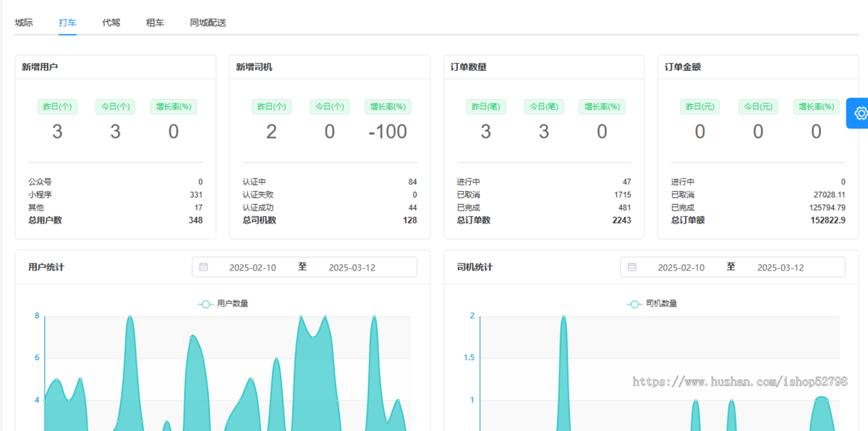Switch to the 城际 tab

coord(24,22)
